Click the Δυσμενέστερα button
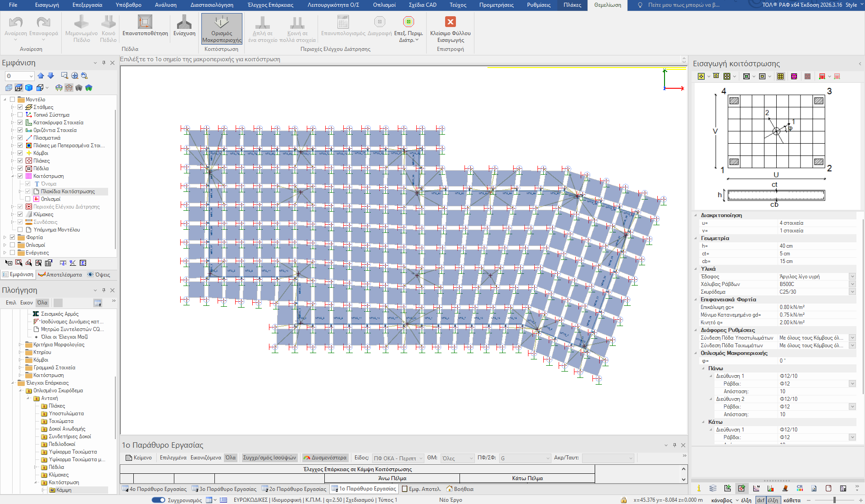Screen dimensions: 865x504 (x=325, y=458)
